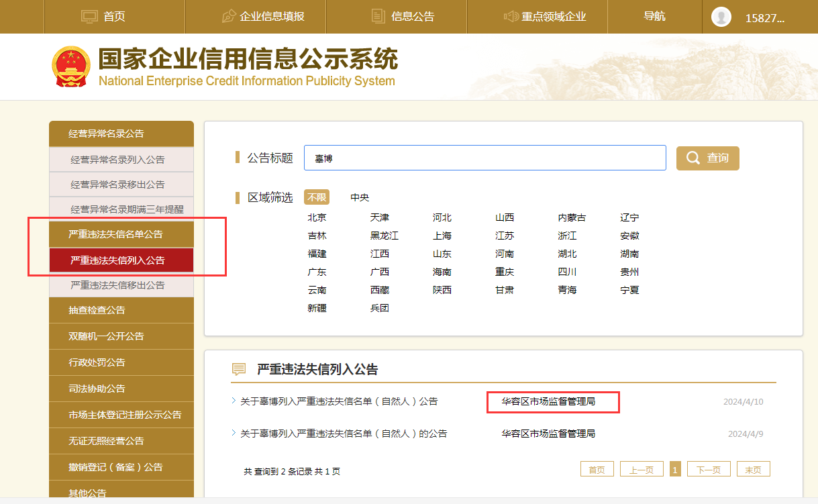The width and height of the screenshot is (818, 504).
Task: Expand 抽查检查公告 sidebar section
Action: 121,310
